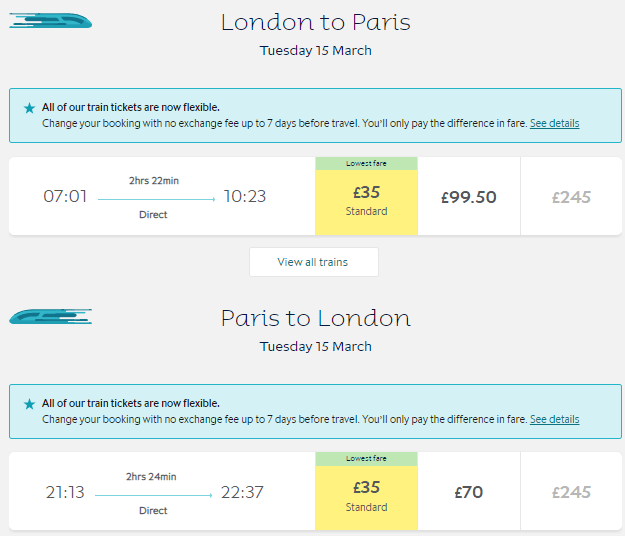Screen dimensions: 625x536
Task: Click the 10:23 arrival time
Action: [245, 197]
